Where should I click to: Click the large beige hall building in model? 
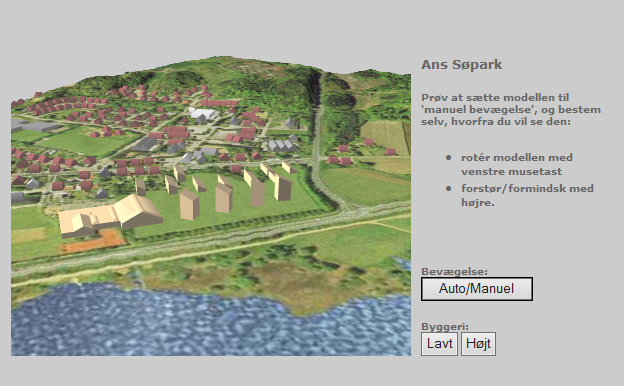109,216
